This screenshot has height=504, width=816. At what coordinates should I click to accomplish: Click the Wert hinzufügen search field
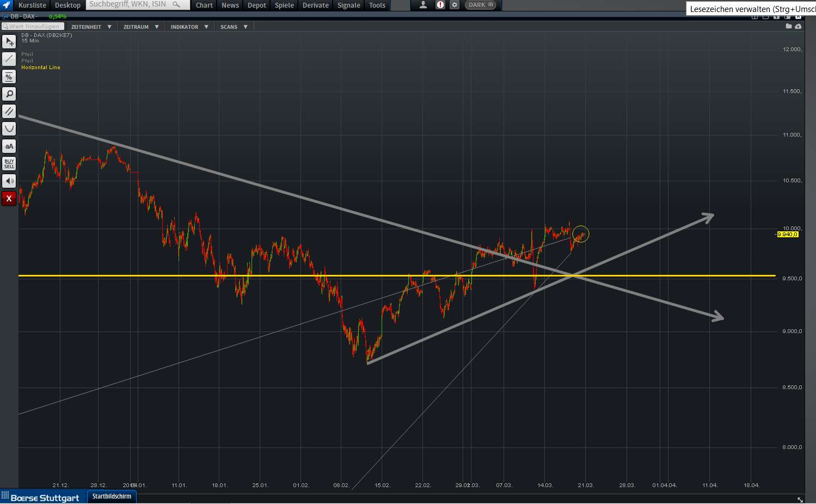point(33,26)
